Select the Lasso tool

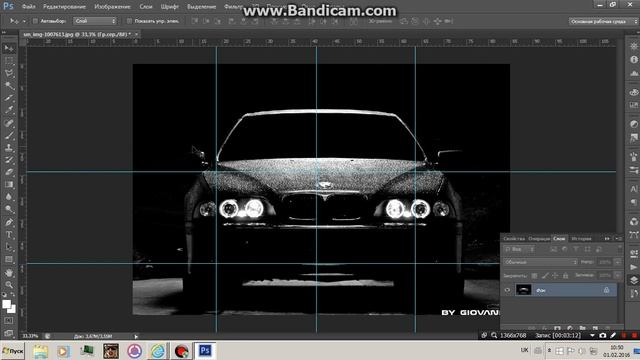pyautogui.click(x=9, y=73)
